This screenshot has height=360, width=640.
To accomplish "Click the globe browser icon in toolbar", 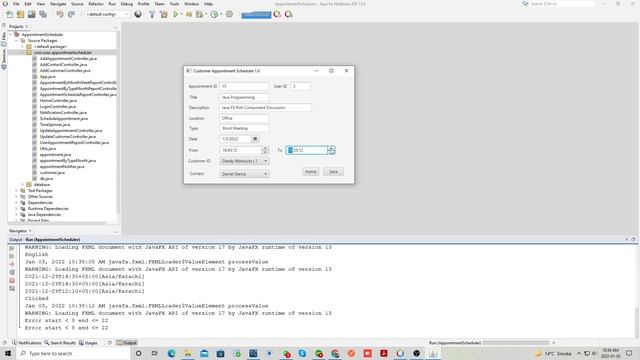I will [138, 14].
